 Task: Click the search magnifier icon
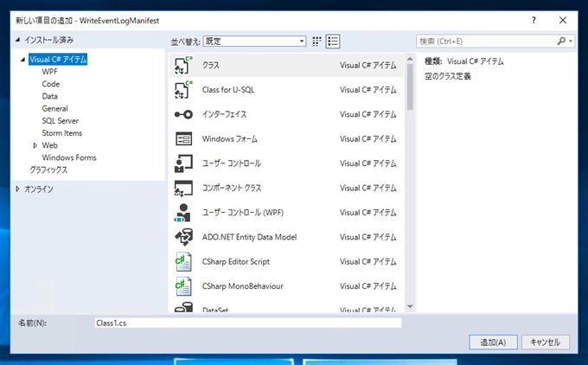tap(561, 42)
